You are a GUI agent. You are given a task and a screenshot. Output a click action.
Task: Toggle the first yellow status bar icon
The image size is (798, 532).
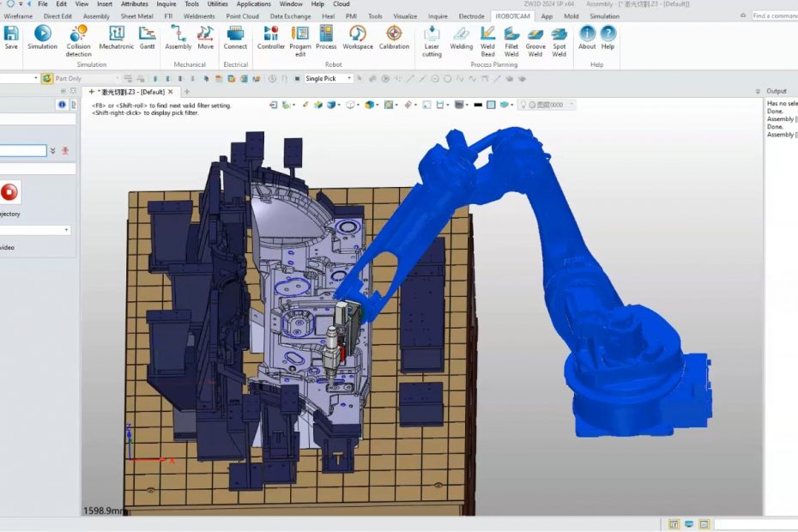(x=674, y=524)
